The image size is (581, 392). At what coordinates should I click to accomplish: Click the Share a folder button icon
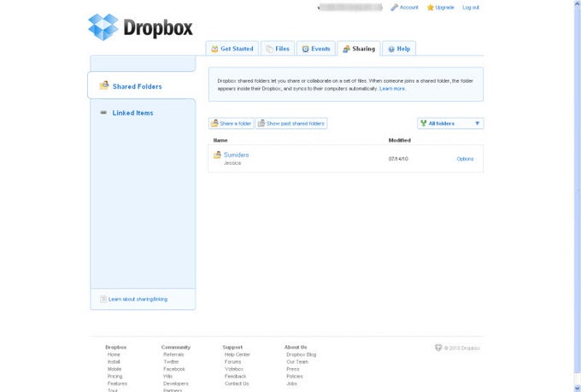[x=214, y=123]
